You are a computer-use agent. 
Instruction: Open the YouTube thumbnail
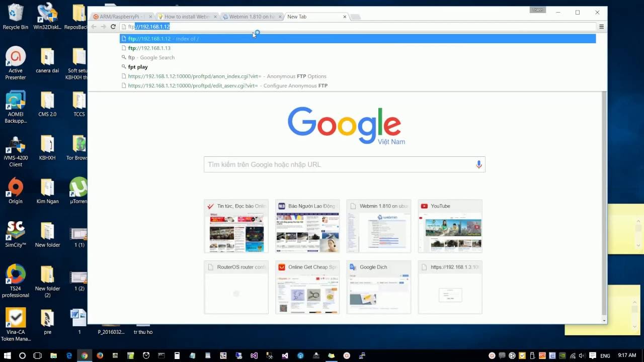[450, 226]
